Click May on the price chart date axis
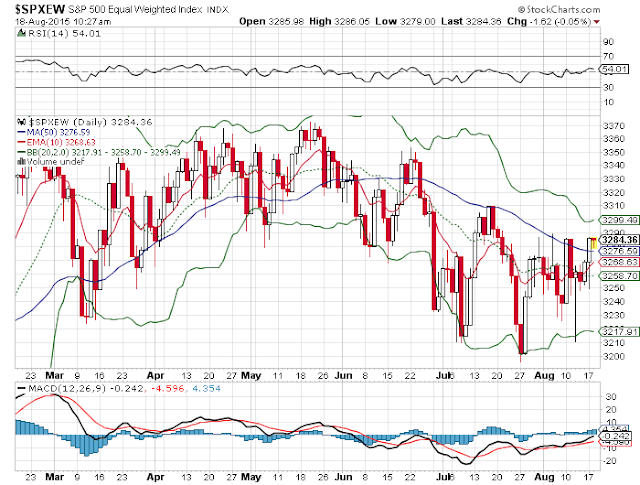This screenshot has width=640, height=485. (x=251, y=375)
